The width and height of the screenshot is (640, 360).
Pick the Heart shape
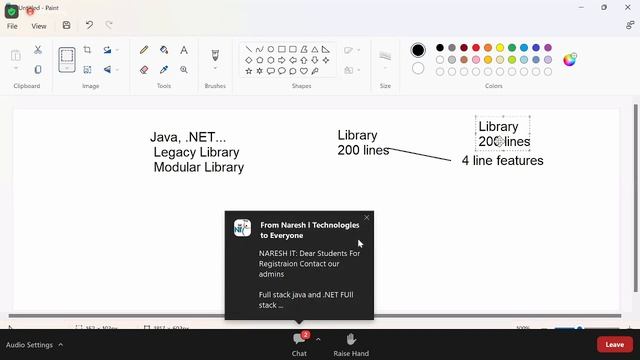tap(304, 71)
